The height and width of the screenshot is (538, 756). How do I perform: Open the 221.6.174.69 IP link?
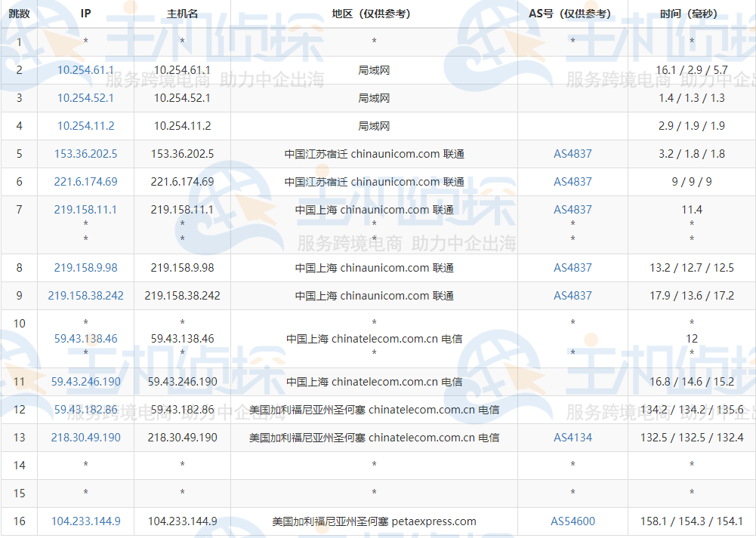(85, 181)
